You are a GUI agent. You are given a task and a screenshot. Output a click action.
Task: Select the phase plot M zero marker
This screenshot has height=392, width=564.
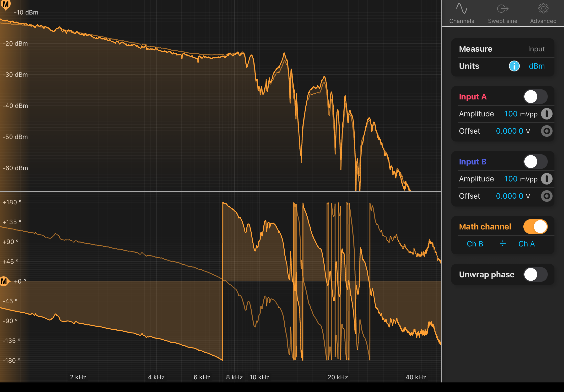pos(5,281)
